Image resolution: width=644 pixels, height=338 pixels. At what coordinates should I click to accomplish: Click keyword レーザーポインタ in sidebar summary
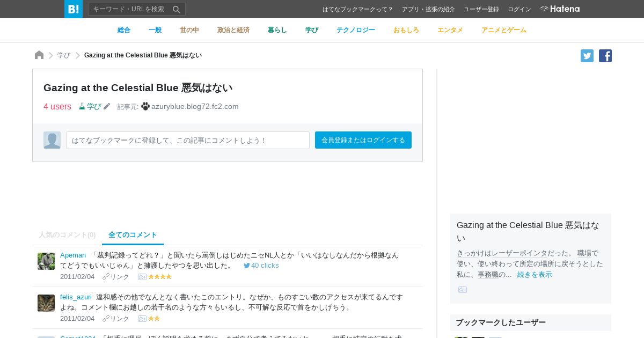[520, 253]
